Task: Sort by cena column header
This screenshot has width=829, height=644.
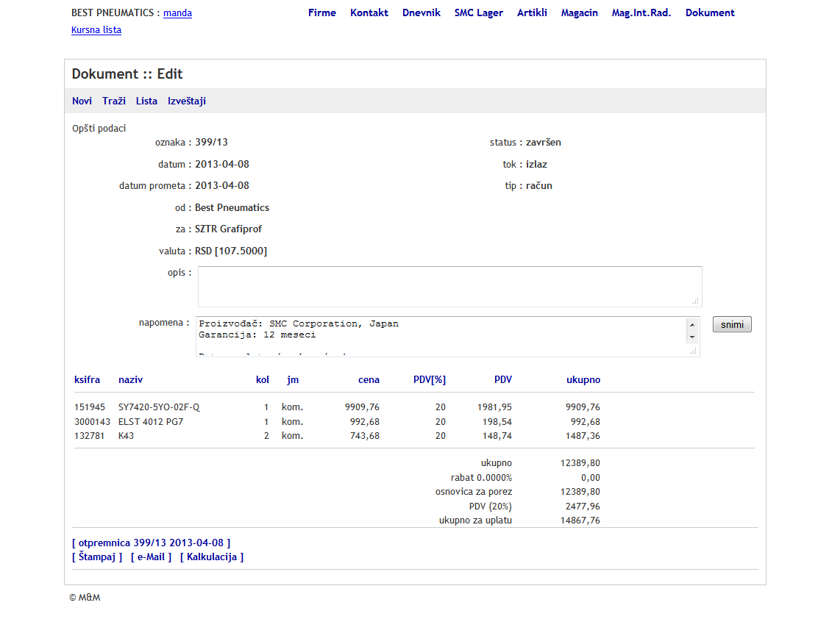Action: tap(369, 380)
